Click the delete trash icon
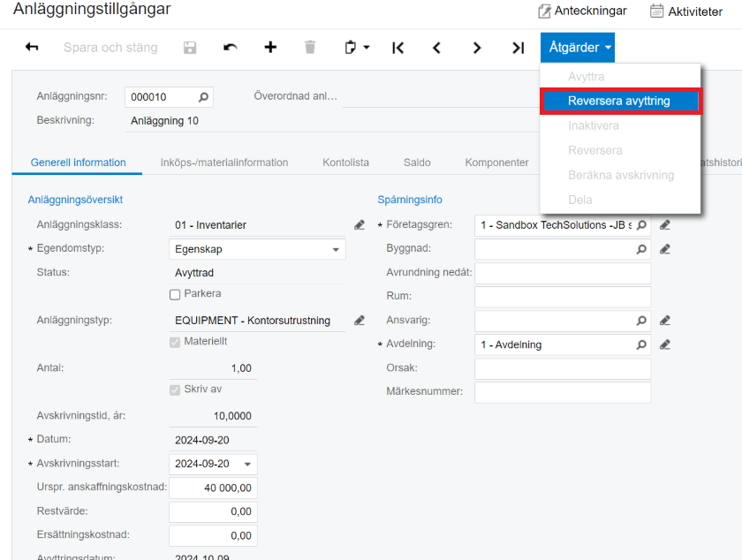This screenshot has width=742, height=560. click(310, 48)
